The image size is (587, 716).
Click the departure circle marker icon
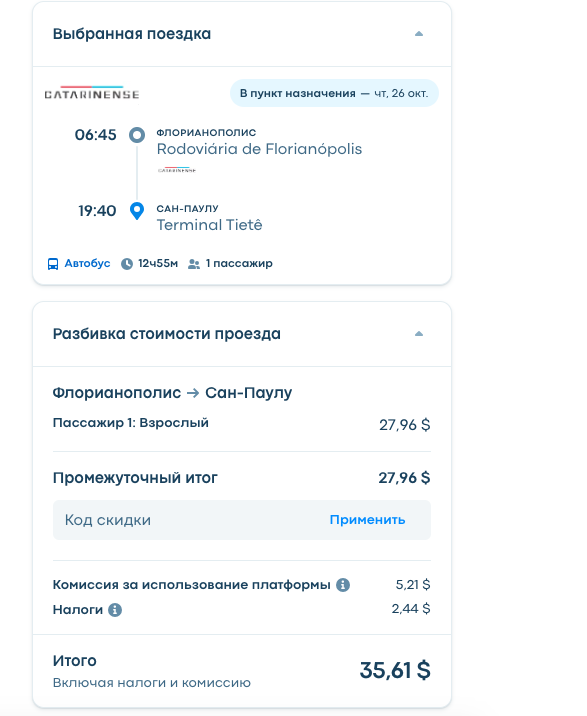(137, 135)
